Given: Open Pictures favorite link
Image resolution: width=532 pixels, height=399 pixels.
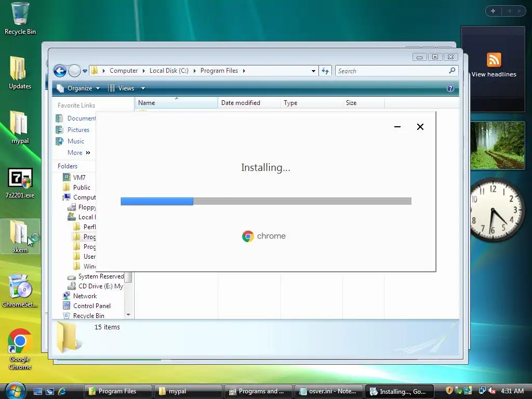Looking at the screenshot, I should (x=73, y=129).
